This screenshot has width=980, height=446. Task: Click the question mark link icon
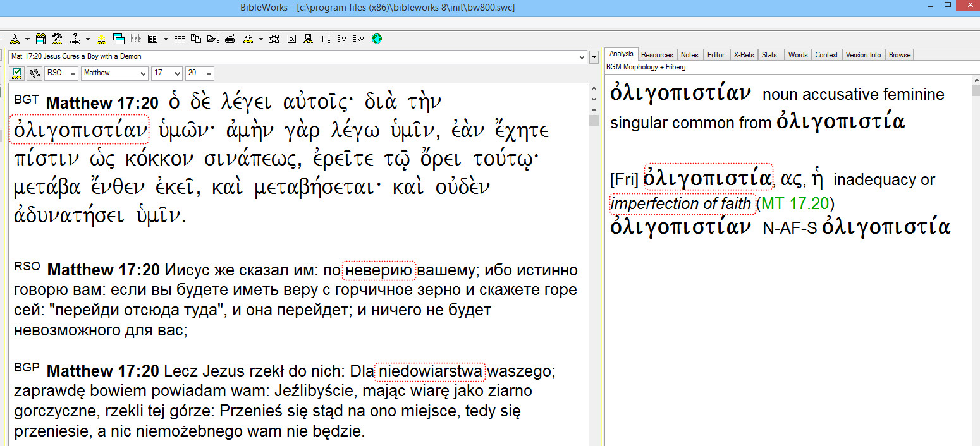tap(75, 39)
